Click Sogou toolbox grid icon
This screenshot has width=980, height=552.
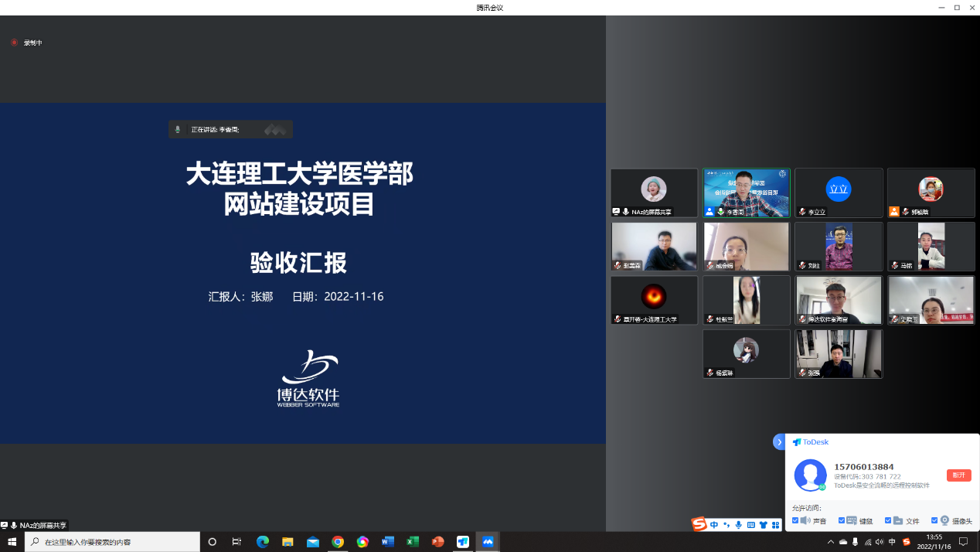(775, 525)
